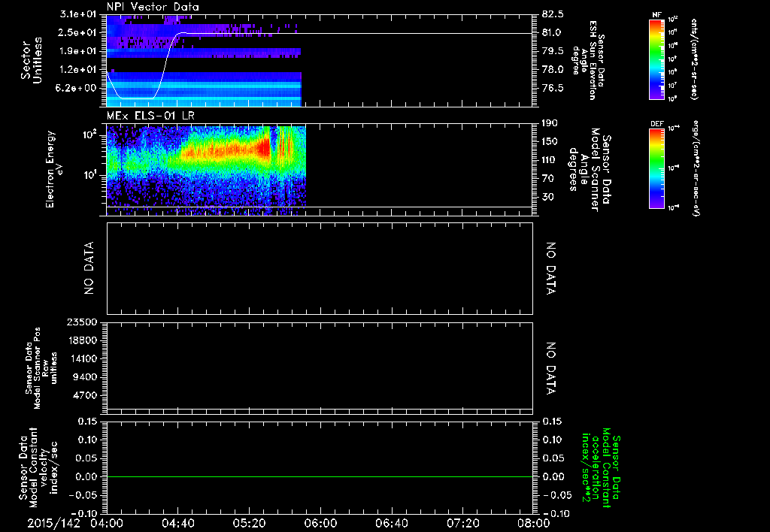Click the "06:40" time tick label

point(391,523)
